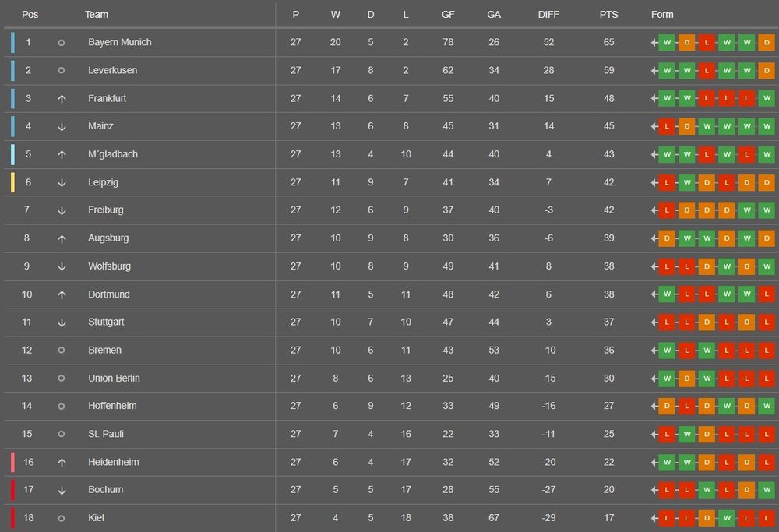The width and height of the screenshot is (779, 532).
Task: Click the up arrow icon beside Heidenheim
Action: (62, 463)
